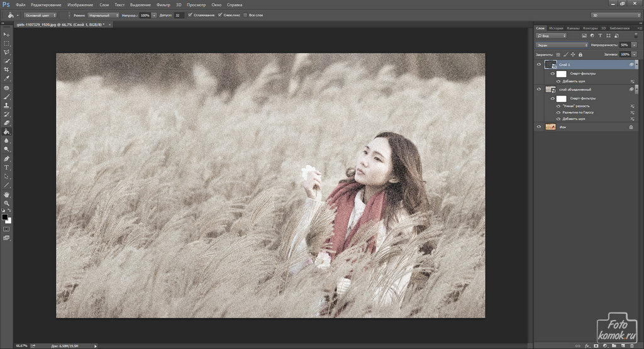Filter layers by adjustment layers
The width and height of the screenshot is (644, 349).
point(592,36)
